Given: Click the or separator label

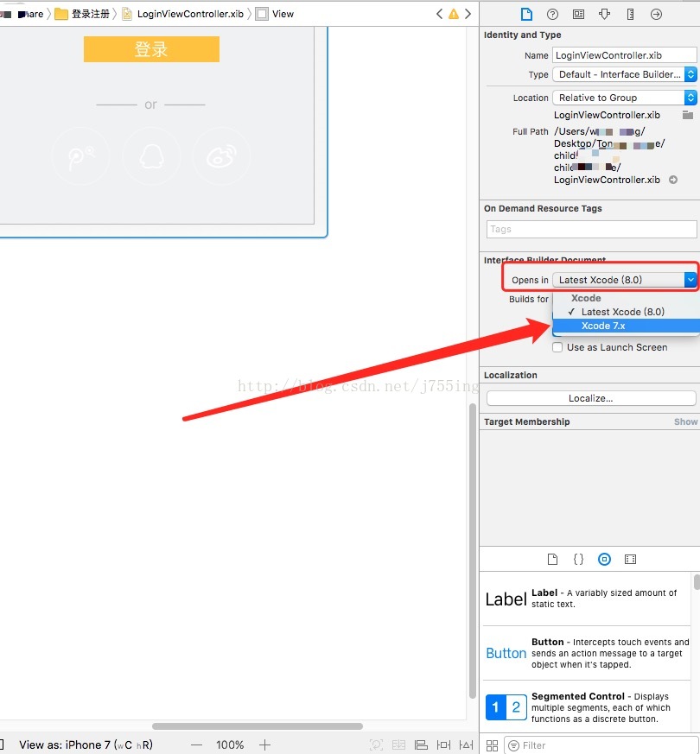Looking at the screenshot, I should pyautogui.click(x=150, y=105).
